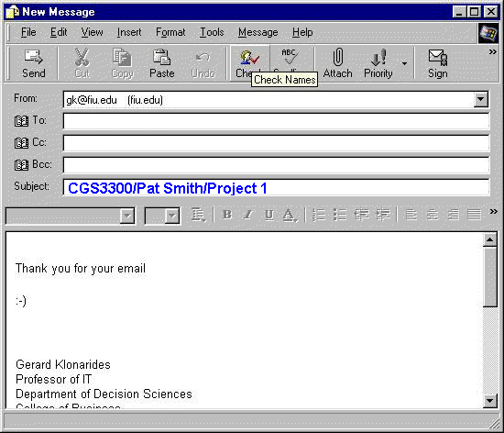The width and height of the screenshot is (504, 433).
Task: Toggle underline formatting button
Action: 269,215
